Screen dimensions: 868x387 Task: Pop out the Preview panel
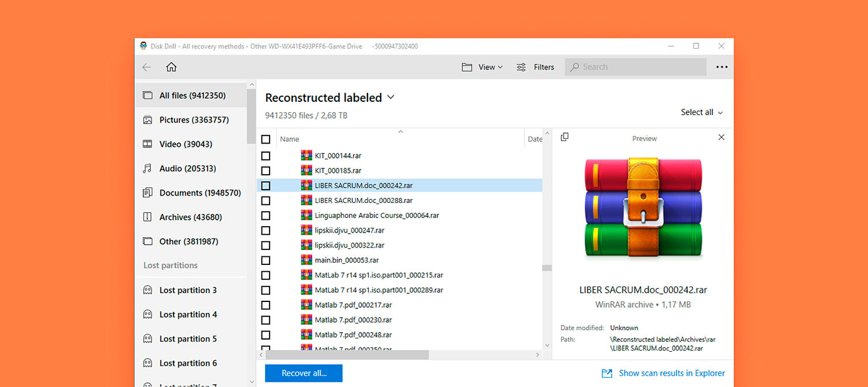click(565, 137)
